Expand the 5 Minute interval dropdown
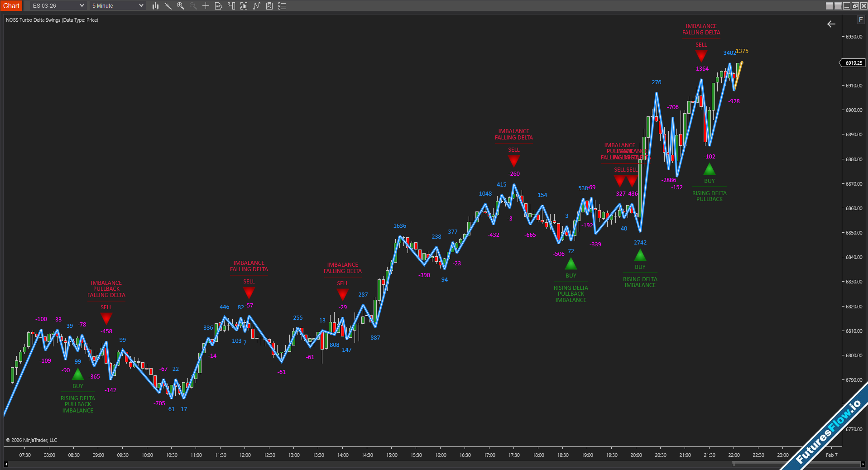This screenshot has height=470, width=868. point(117,6)
